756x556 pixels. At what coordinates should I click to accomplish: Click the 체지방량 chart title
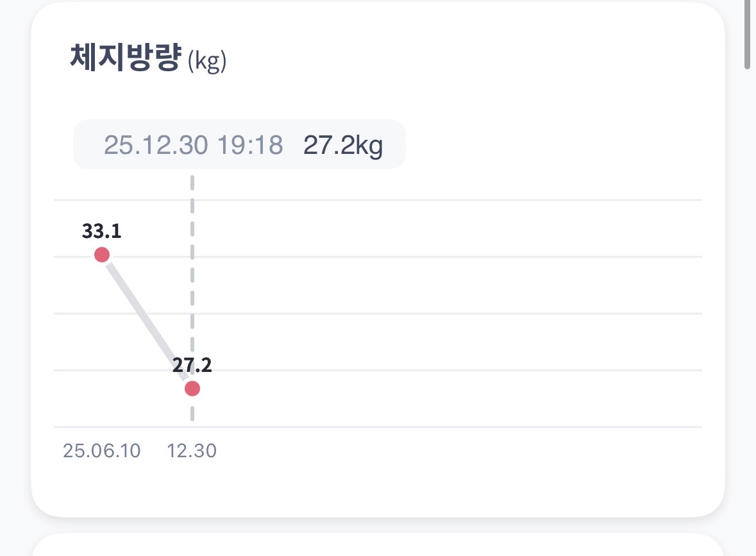tap(124, 58)
